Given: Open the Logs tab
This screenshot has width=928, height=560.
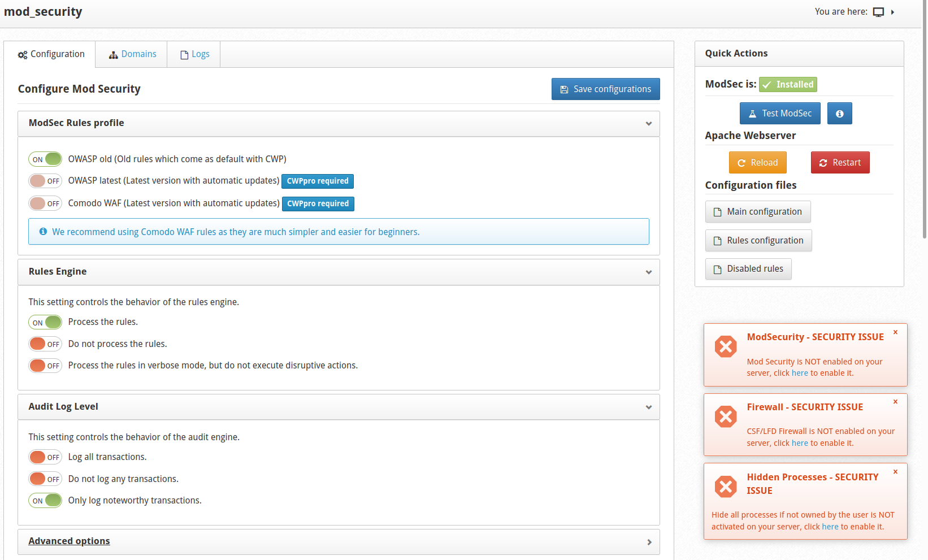Looking at the screenshot, I should 194,54.
